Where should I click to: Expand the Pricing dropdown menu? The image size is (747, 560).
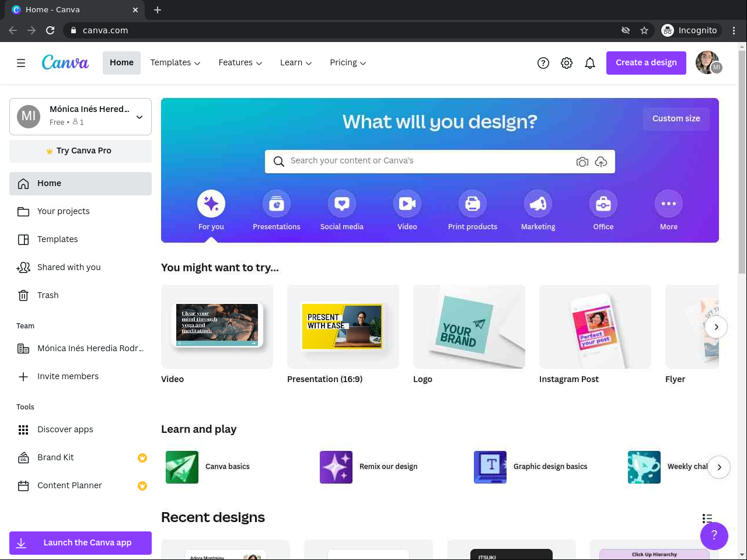[x=348, y=63]
